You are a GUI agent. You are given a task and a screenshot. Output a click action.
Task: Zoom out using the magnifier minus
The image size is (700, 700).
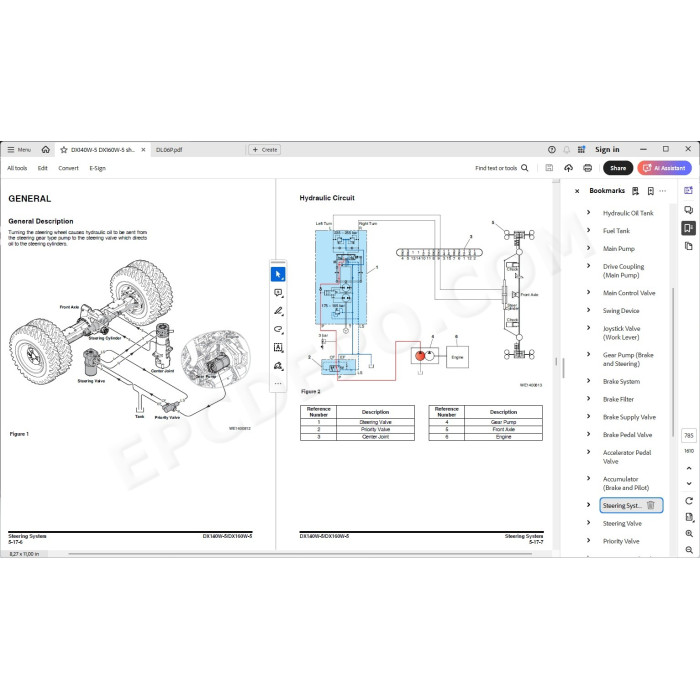(x=689, y=550)
